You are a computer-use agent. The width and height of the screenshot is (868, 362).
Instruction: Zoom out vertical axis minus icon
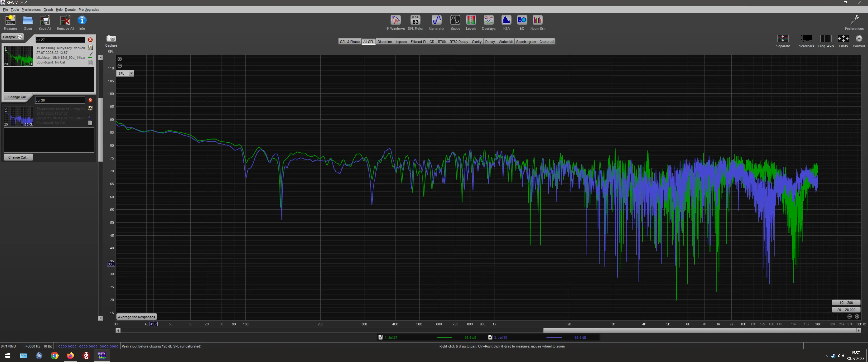coord(120,66)
